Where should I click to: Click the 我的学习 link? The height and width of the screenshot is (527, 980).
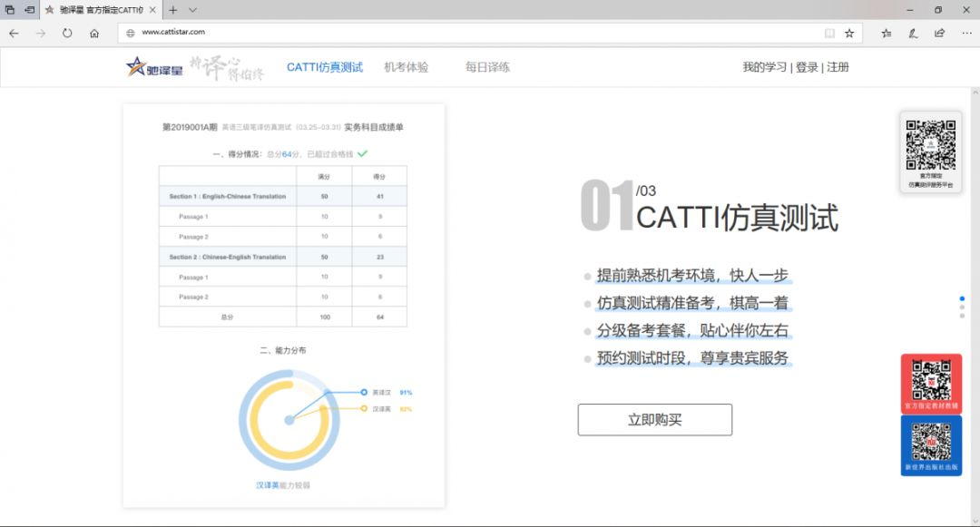click(x=764, y=67)
